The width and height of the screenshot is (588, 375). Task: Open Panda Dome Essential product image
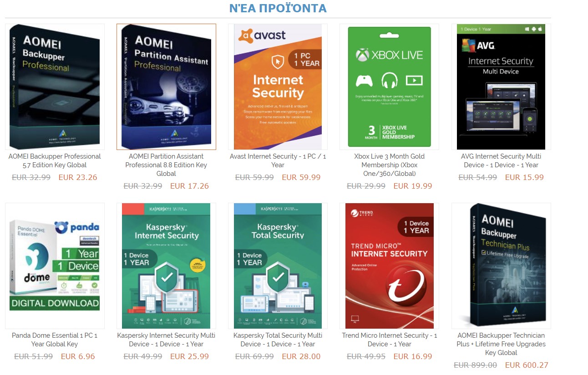pos(55,266)
